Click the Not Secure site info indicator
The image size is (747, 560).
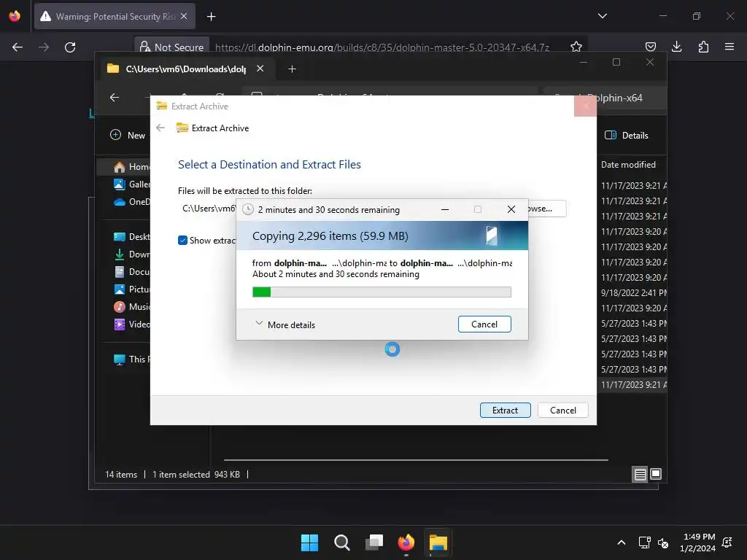pos(172,47)
